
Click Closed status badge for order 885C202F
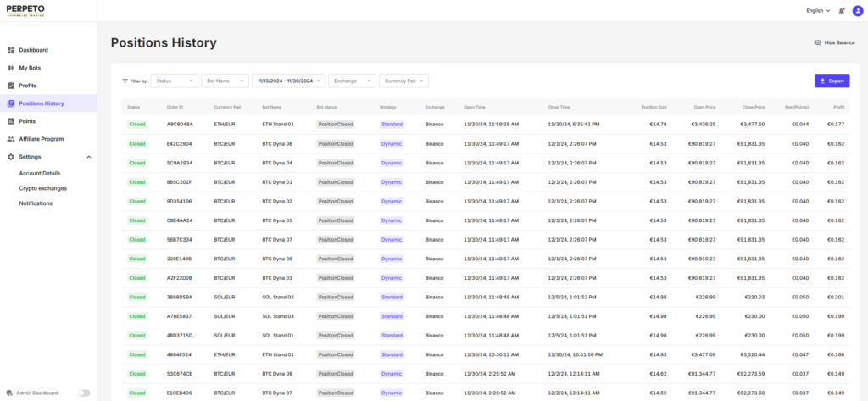137,181
